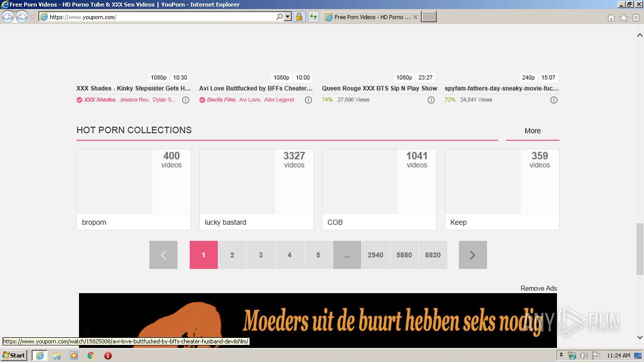Click the scrollbar up arrow
The width and height of the screenshot is (644, 362).
[640, 35]
